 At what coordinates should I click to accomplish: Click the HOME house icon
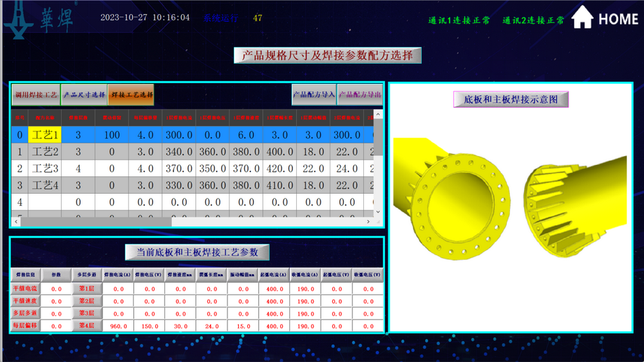pos(582,17)
